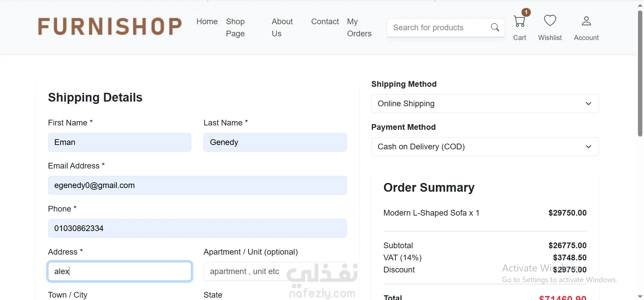The height and width of the screenshot is (300, 644).
Task: Click the Email Address input
Action: pyautogui.click(x=197, y=185)
